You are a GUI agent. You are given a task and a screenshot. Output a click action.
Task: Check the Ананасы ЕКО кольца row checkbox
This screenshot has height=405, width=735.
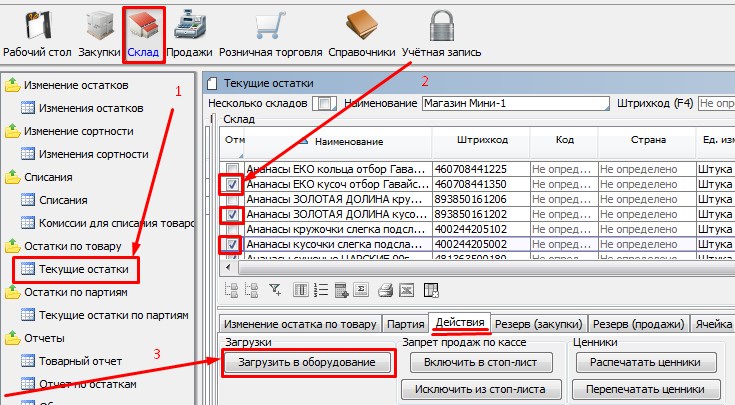pyautogui.click(x=232, y=170)
